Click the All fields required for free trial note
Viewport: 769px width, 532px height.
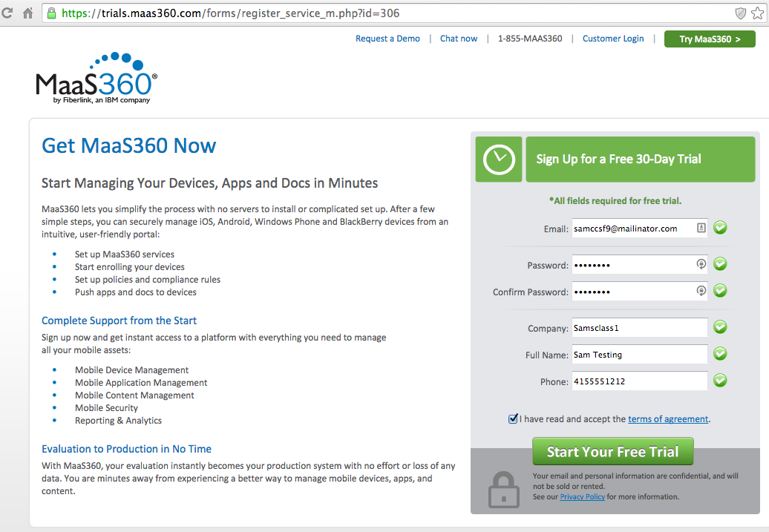click(615, 200)
